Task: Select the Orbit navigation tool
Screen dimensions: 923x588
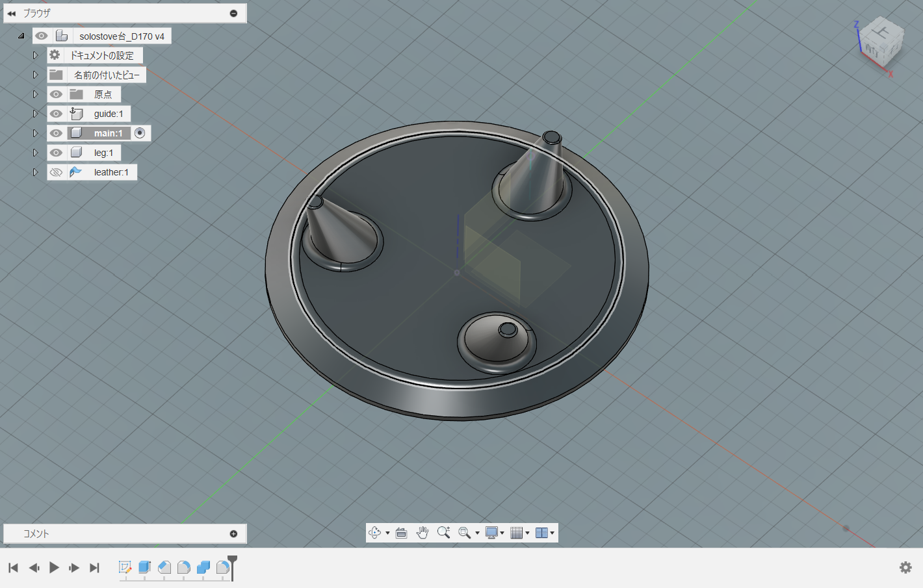Action: click(375, 533)
